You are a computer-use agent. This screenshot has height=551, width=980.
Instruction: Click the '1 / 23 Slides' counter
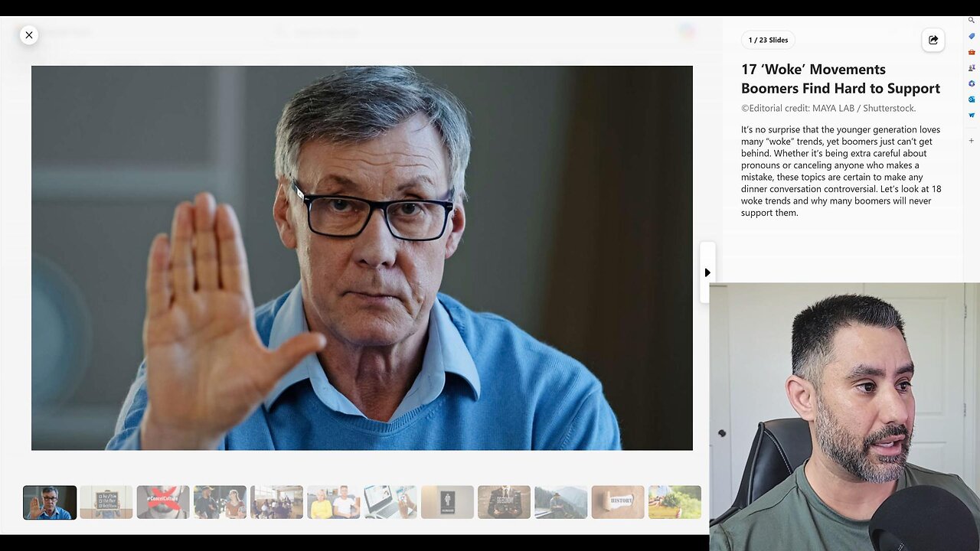tap(768, 40)
